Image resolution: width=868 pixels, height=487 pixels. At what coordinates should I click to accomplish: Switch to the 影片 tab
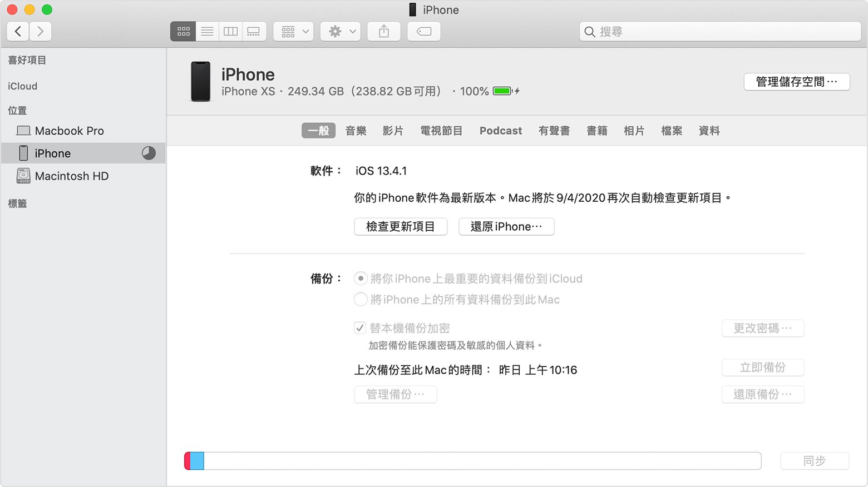tap(393, 131)
